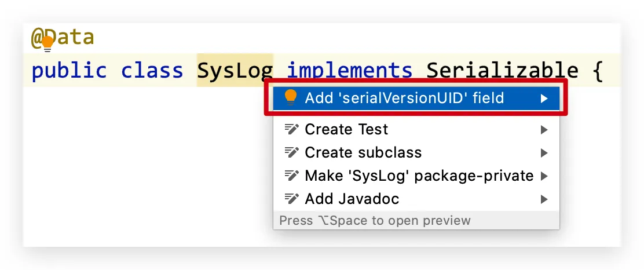Select Add Javadoc intention action
Image resolution: width=644 pixels, height=270 pixels.
pos(416,199)
